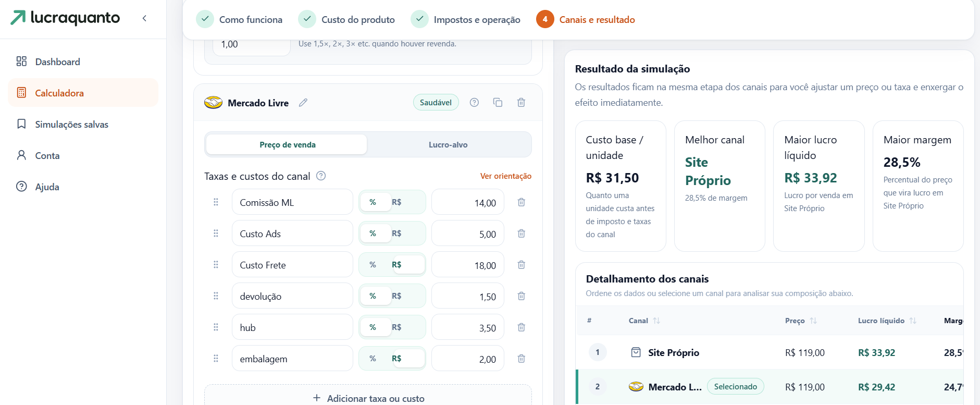
Task: Select percent for Comissão ML
Action: pos(376,202)
